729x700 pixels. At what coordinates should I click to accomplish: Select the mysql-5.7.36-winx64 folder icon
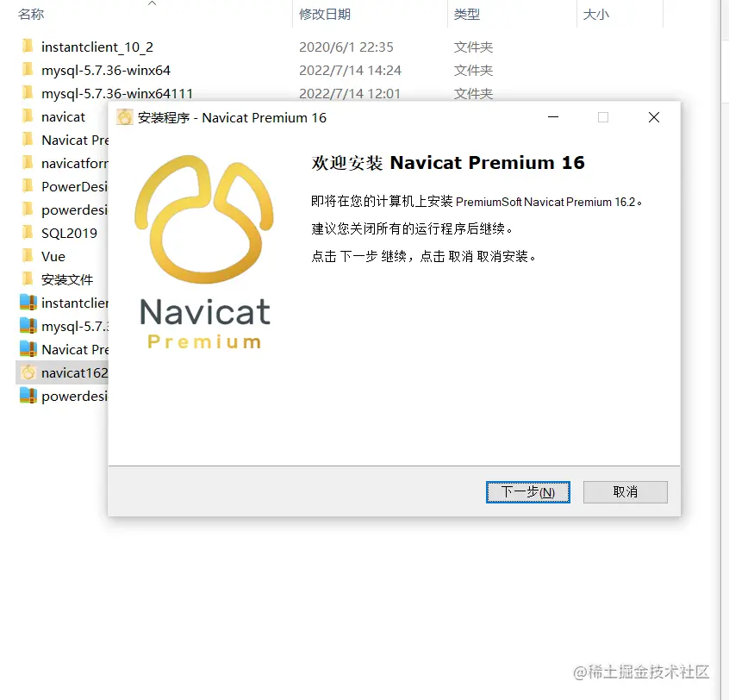pos(28,70)
